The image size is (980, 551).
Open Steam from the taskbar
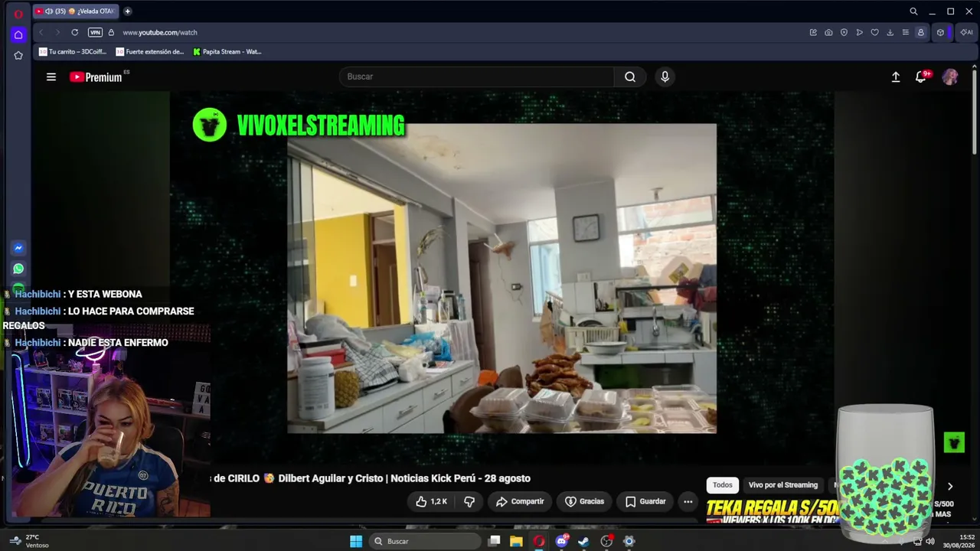[x=583, y=541]
